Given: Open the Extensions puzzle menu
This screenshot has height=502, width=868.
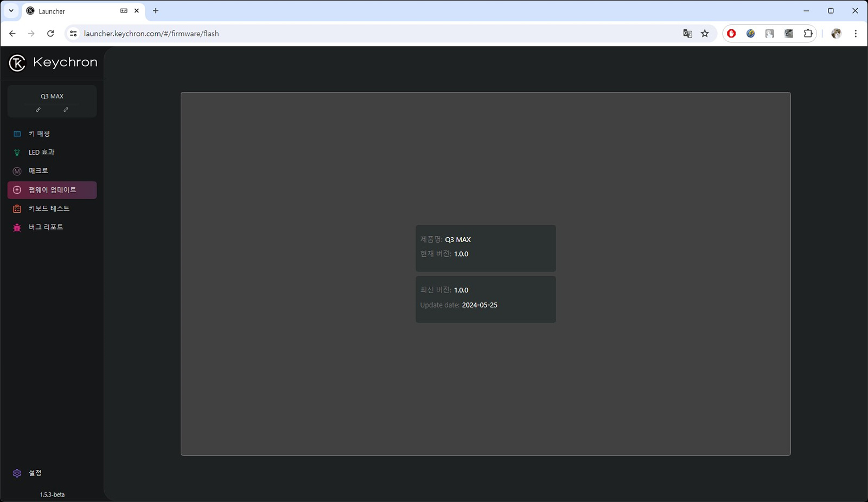Looking at the screenshot, I should click(x=808, y=34).
